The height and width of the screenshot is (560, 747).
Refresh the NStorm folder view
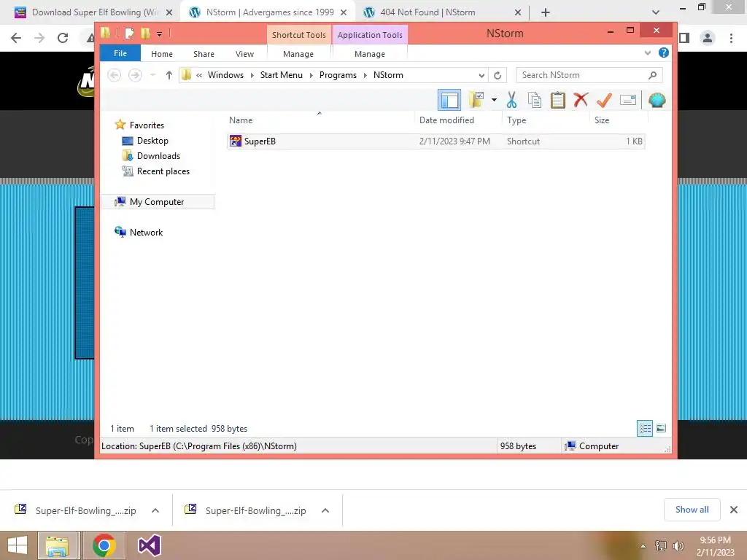pyautogui.click(x=498, y=75)
